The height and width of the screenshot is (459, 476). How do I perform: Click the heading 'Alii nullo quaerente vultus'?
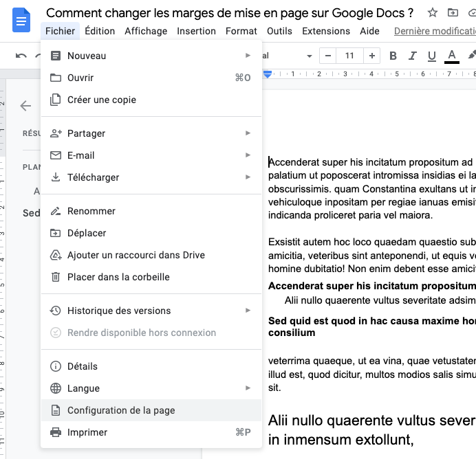pyautogui.click(x=372, y=430)
